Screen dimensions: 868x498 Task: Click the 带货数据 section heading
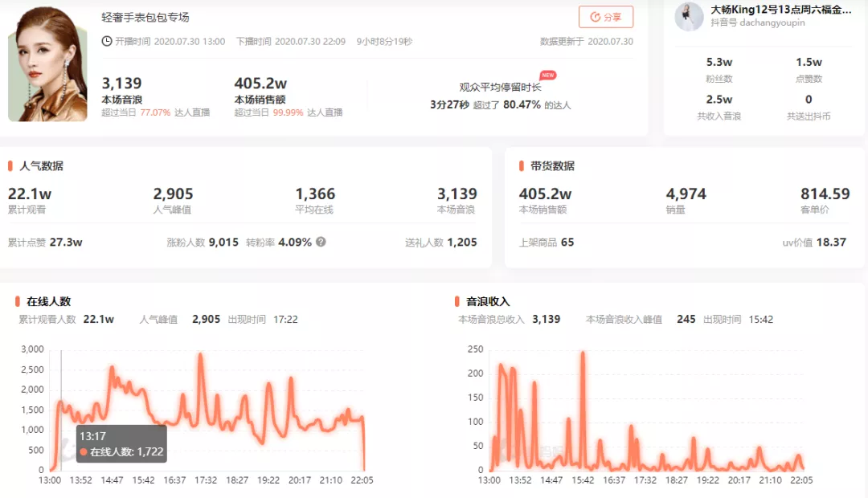click(x=552, y=166)
